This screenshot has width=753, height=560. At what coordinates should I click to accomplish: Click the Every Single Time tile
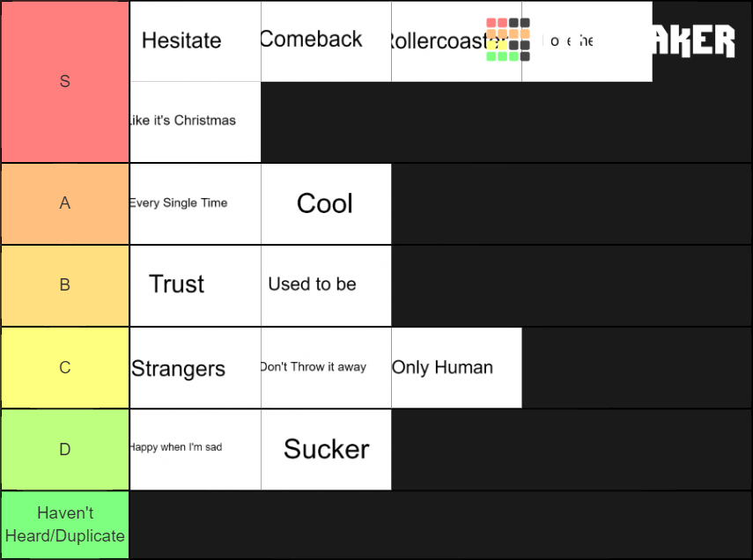click(196, 204)
